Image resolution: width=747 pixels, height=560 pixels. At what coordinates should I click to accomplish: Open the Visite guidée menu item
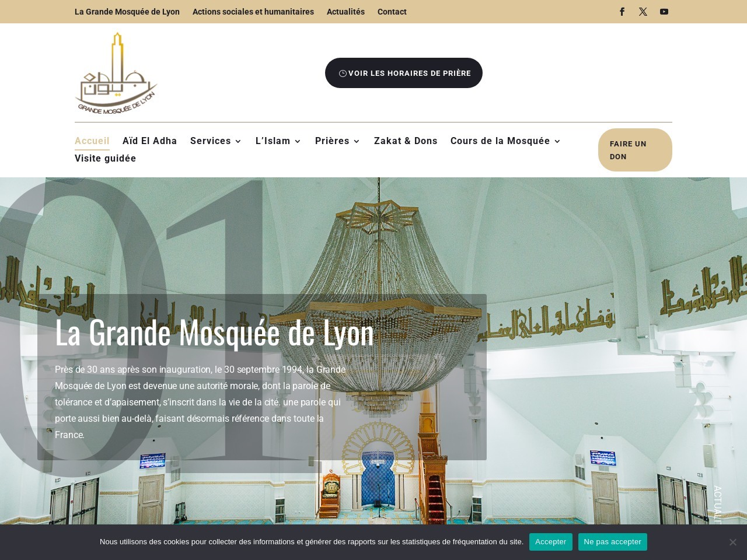[x=106, y=158]
